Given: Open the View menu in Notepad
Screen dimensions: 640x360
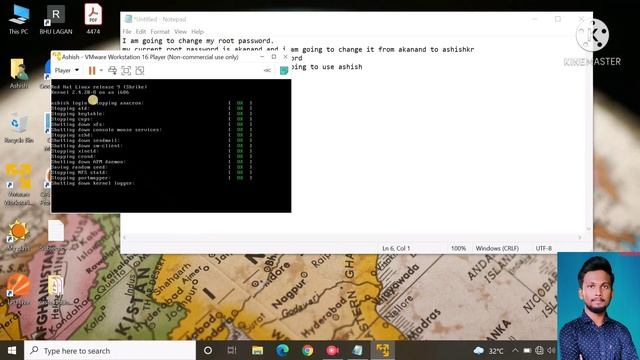Looking at the screenshot, I should point(180,31).
